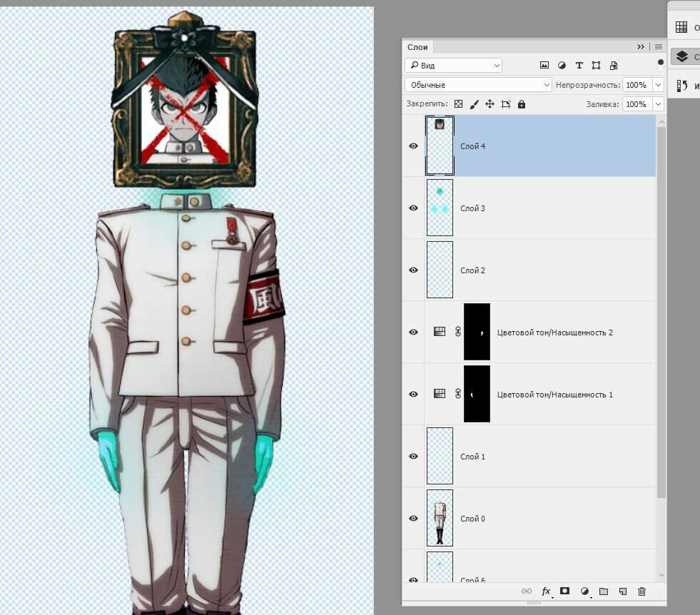Hide Цветовой тон/Насыщенность 2 adjustment layer
Screen dimensions: 700x615
(x=413, y=332)
